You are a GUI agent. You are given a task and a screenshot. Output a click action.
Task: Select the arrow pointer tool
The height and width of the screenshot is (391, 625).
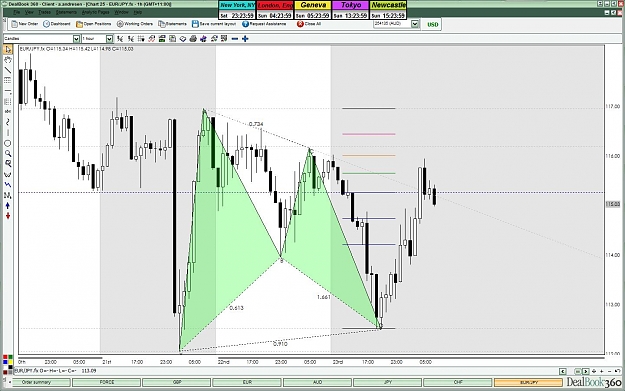[x=8, y=49]
